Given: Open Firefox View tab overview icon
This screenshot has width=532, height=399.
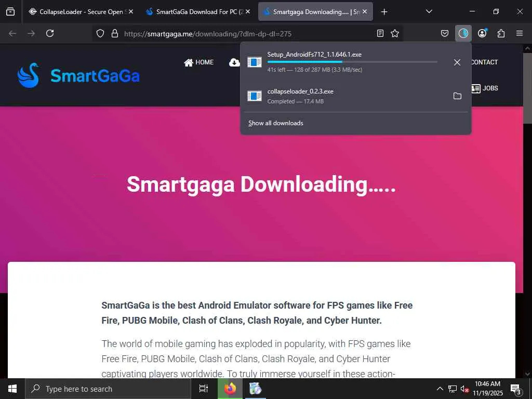Looking at the screenshot, I should coord(10,11).
